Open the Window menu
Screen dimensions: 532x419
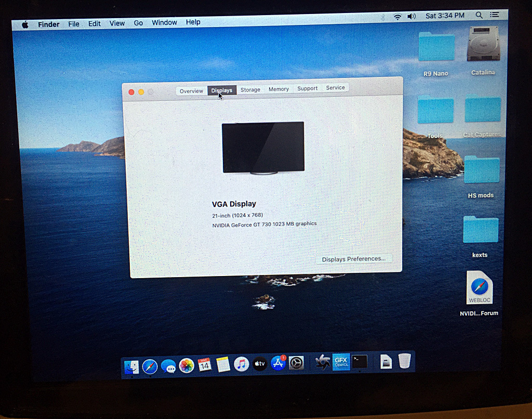(x=164, y=22)
